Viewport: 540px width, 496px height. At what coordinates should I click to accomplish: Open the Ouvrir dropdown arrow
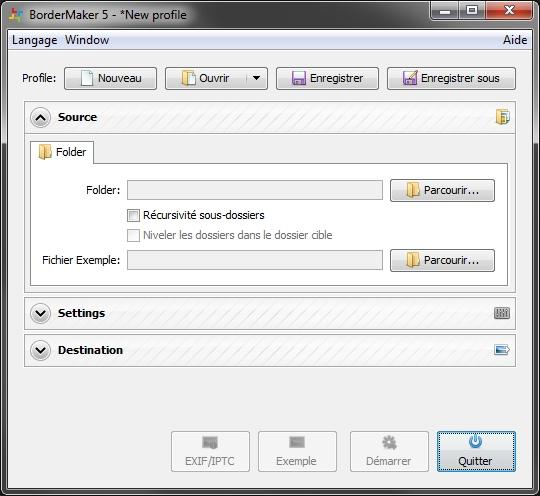[257, 78]
